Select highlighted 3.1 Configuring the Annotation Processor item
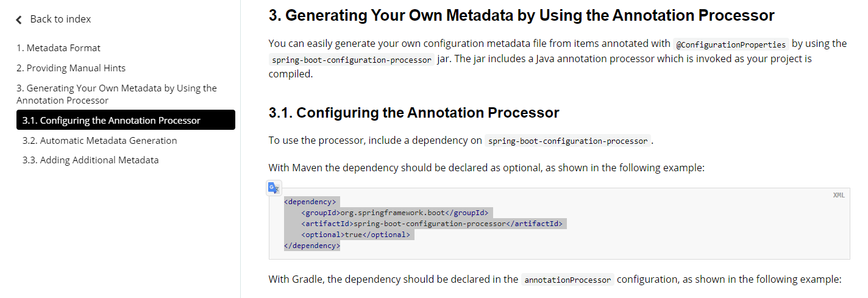The width and height of the screenshot is (868, 298). point(126,120)
